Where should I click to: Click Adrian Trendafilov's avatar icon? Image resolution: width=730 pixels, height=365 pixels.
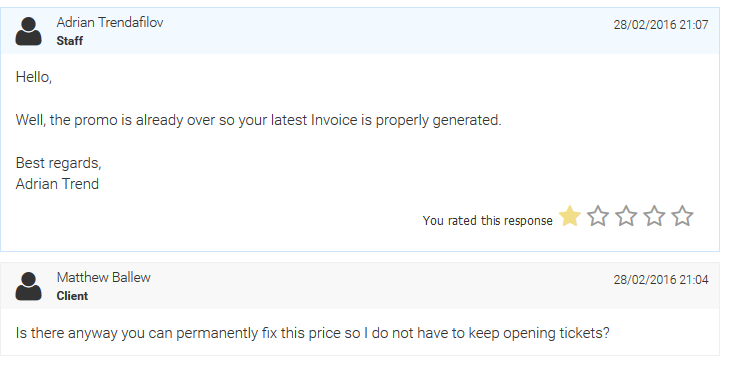pos(28,31)
